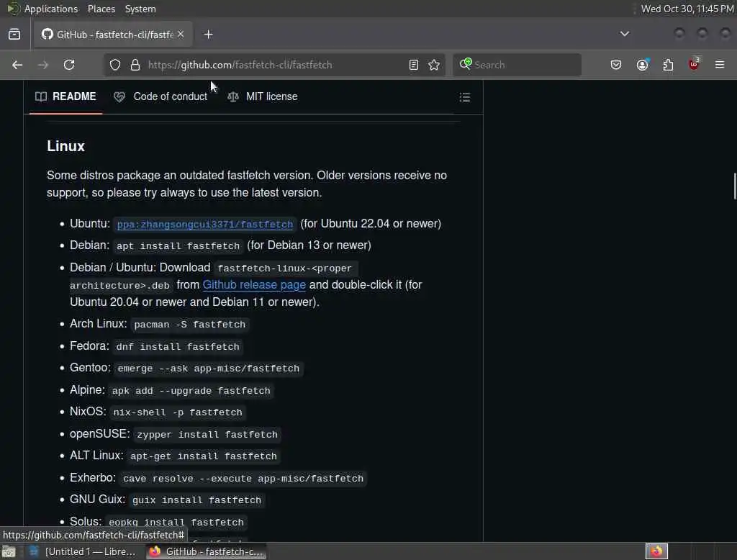The image size is (737, 560).
Task: Click the forward navigation arrow
Action: (42, 65)
